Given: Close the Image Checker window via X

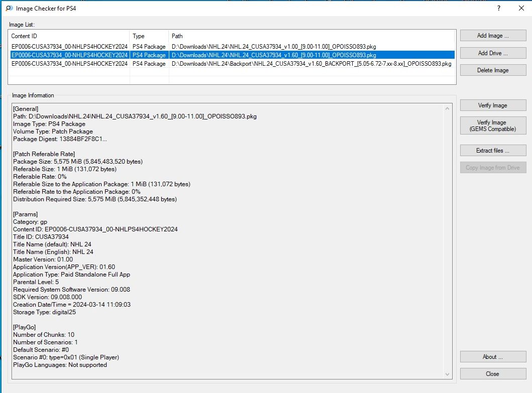Looking at the screenshot, I should (521, 8).
